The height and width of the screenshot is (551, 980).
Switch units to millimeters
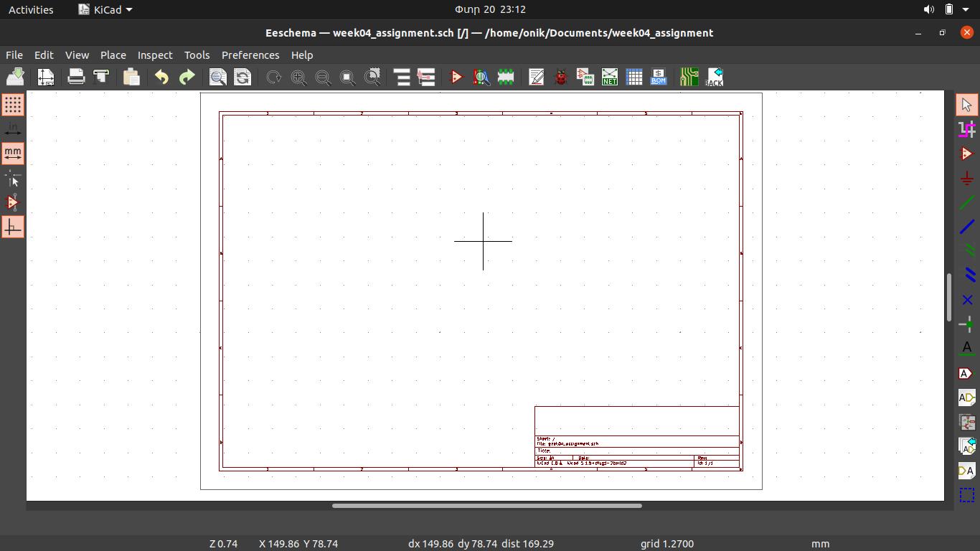(x=13, y=154)
